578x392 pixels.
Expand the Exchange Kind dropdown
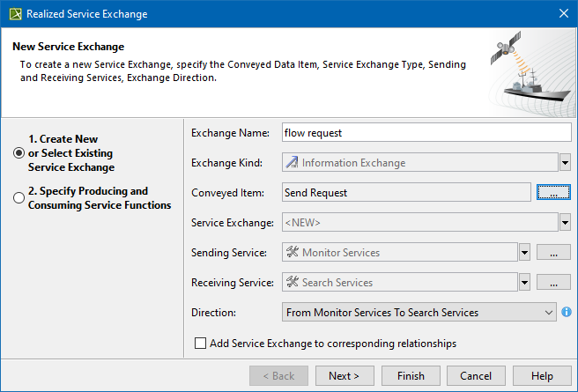tap(565, 163)
